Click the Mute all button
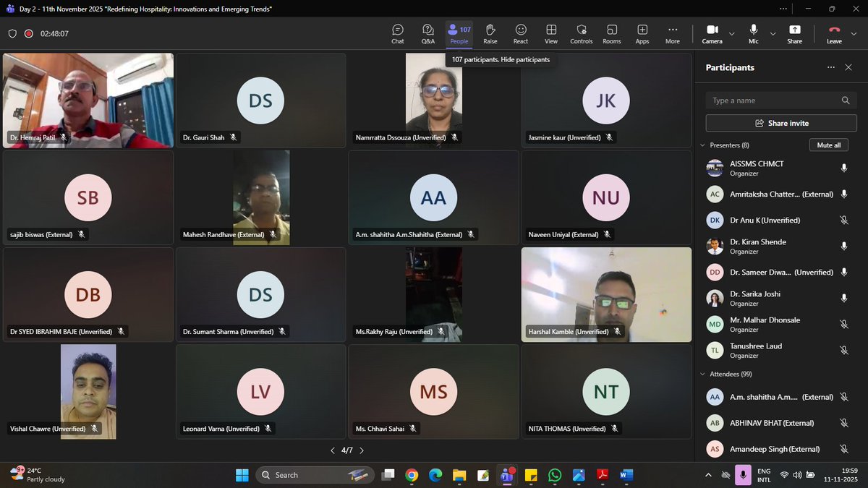Screen dimensions: 868x488 [x=829, y=145]
